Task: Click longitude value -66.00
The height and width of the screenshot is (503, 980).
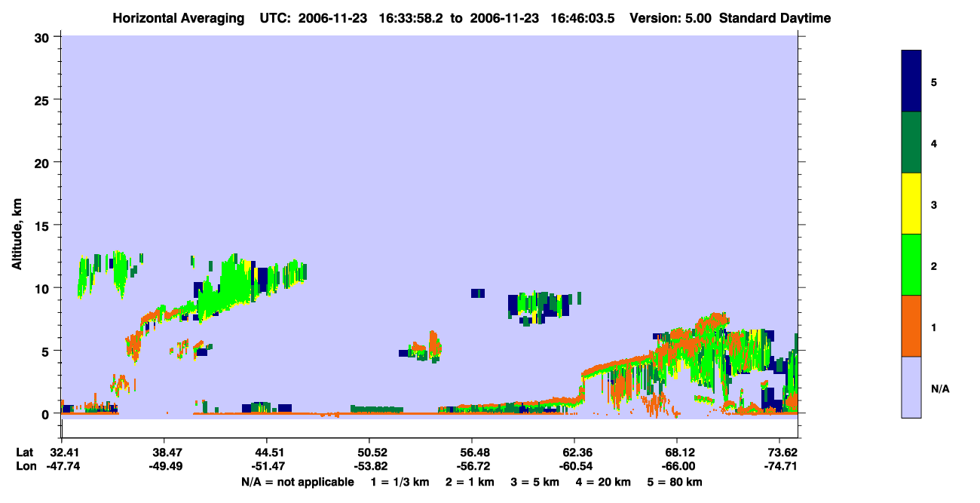Action: pos(677,466)
